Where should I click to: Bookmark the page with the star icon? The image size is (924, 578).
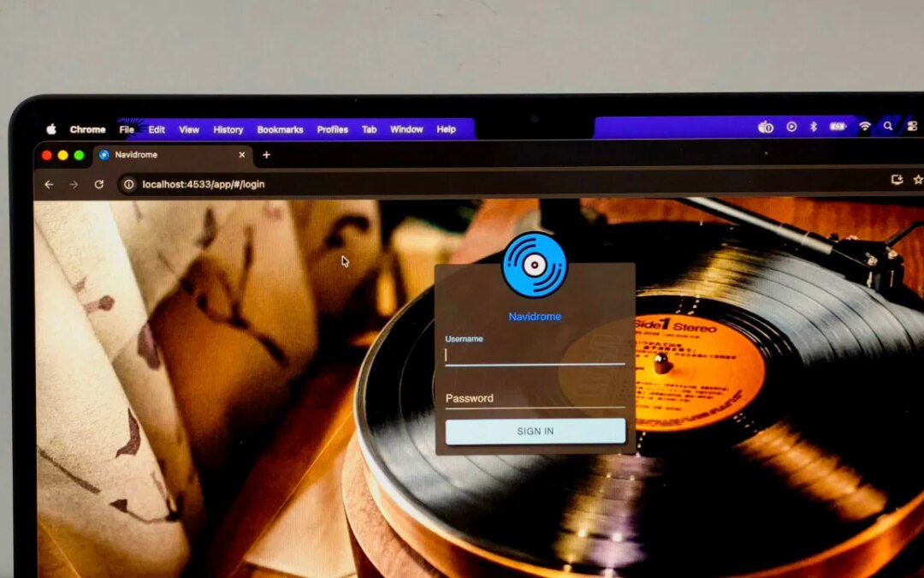click(918, 179)
